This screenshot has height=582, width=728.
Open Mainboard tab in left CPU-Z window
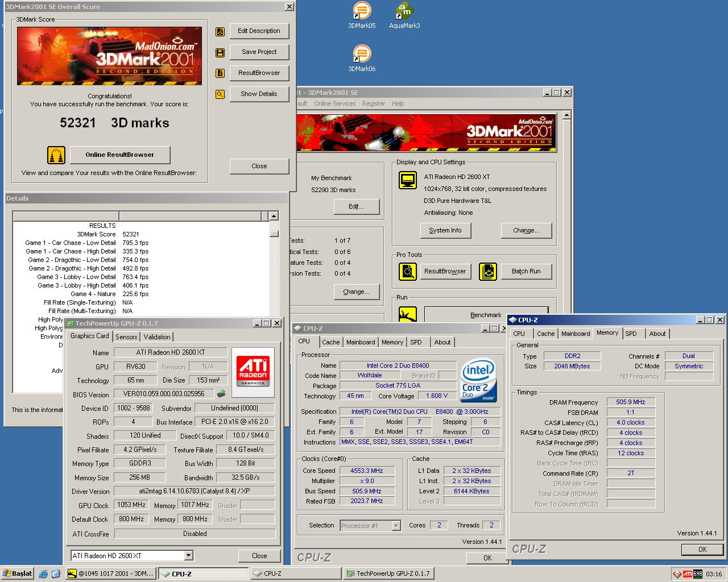click(x=361, y=342)
